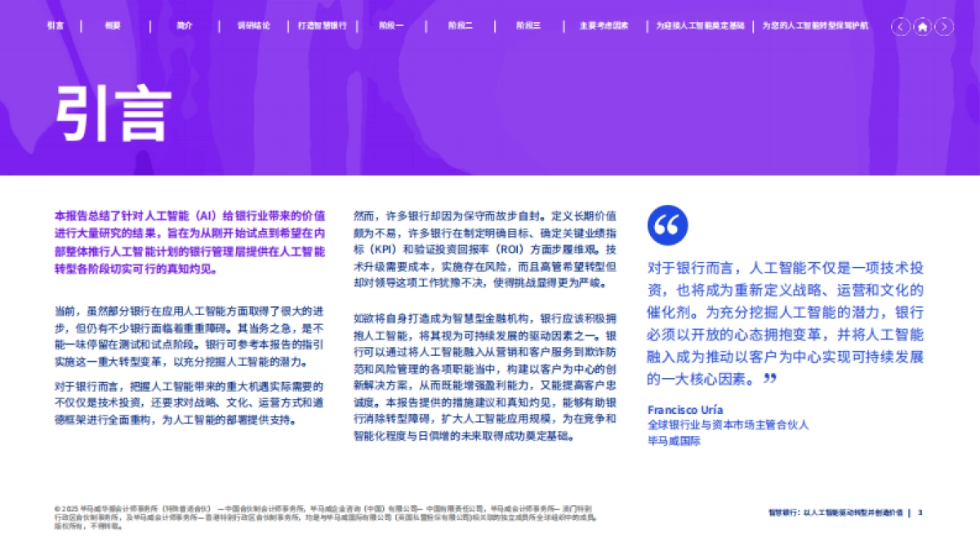
Task: Go to 阶段一 section
Action: pyautogui.click(x=390, y=25)
